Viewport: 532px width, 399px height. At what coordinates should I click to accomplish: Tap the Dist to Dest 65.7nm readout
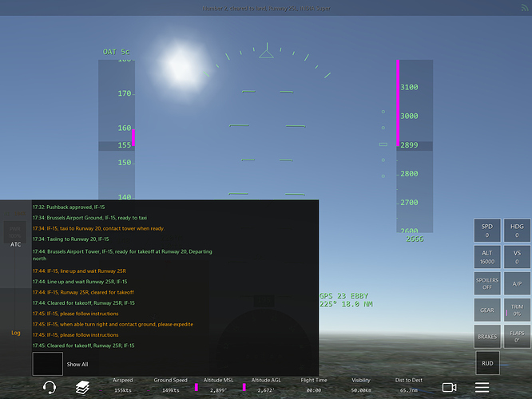[409, 385]
